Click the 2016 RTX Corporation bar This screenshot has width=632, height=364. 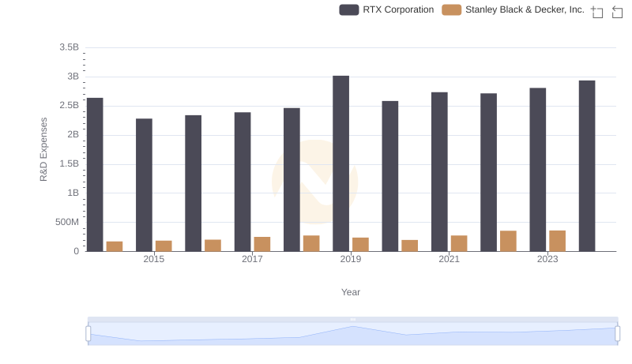[x=193, y=183]
